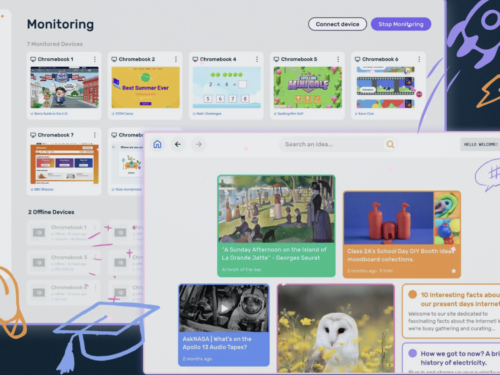This screenshot has height=375, width=500.
Task: Play the AskNASA Apollo 13 video
Action: (224, 308)
